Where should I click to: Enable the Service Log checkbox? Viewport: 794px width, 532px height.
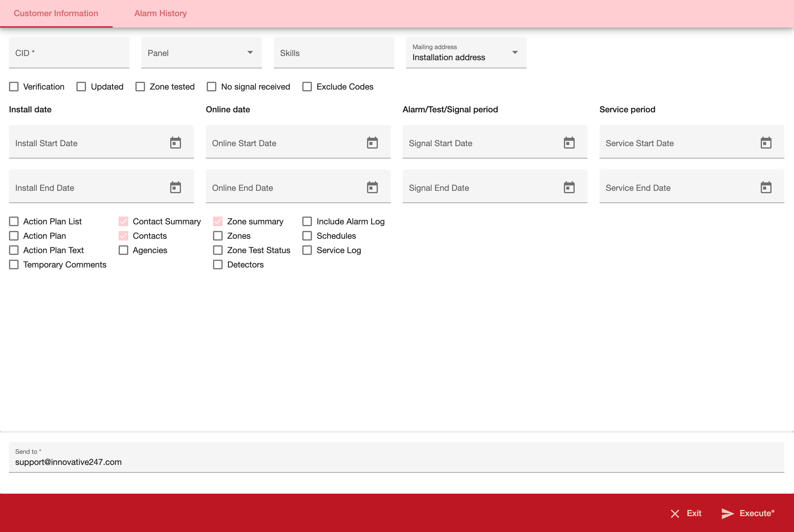tap(307, 250)
